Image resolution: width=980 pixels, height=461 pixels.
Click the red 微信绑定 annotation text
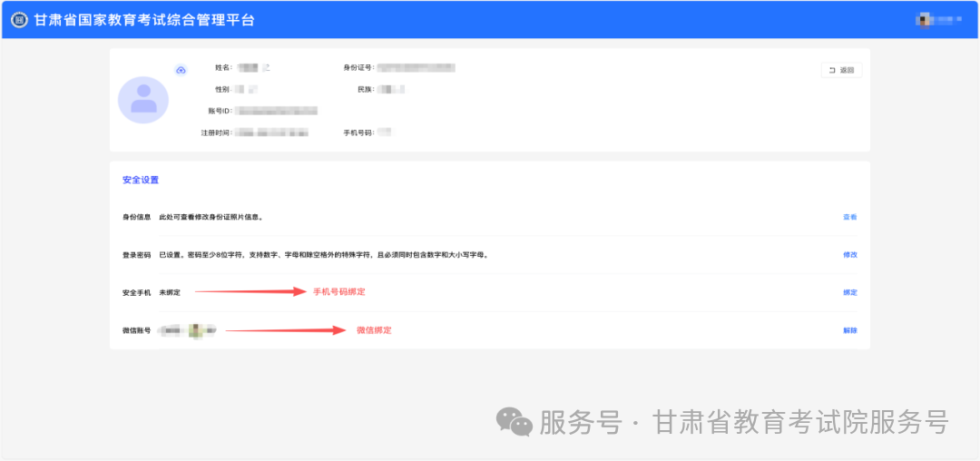click(x=374, y=330)
